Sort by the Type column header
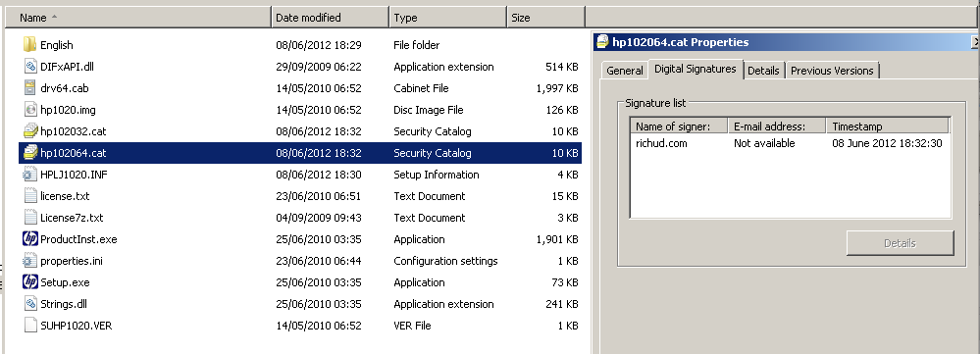This screenshot has width=980, height=354. click(447, 18)
